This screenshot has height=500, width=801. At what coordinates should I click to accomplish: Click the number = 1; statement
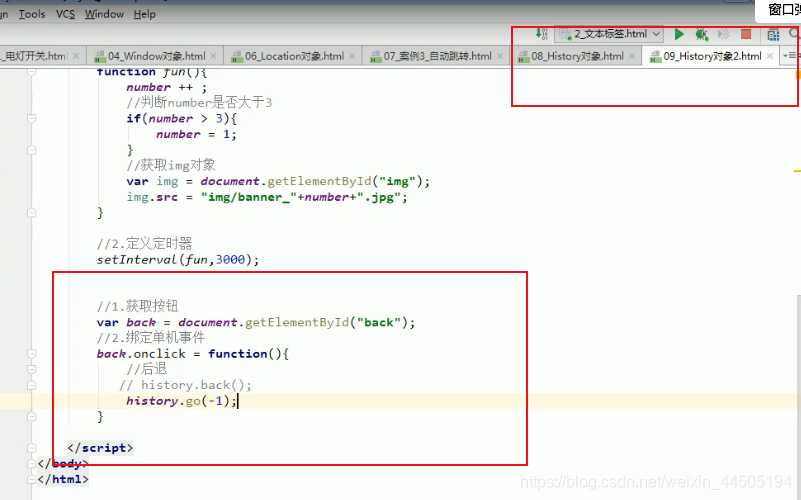pyautogui.click(x=196, y=134)
